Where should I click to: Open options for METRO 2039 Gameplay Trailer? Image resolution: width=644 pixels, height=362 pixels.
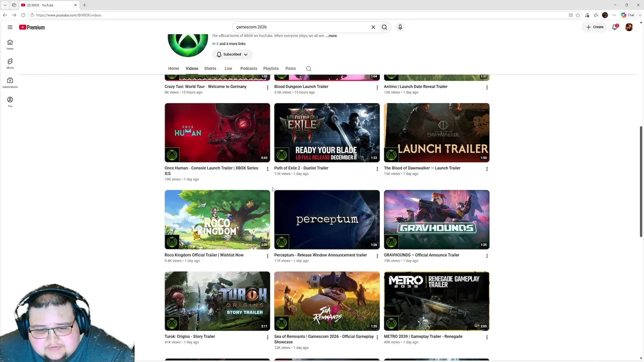[487, 337]
